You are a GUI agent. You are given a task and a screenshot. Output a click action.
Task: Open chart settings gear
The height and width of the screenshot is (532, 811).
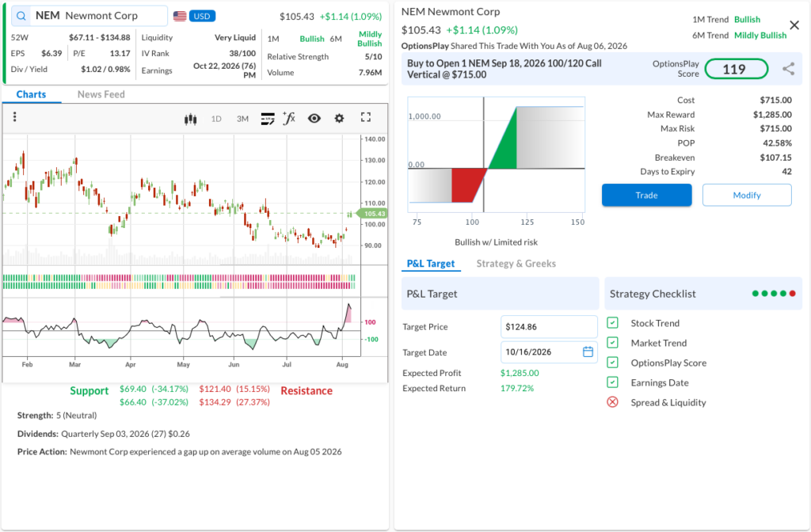339,119
